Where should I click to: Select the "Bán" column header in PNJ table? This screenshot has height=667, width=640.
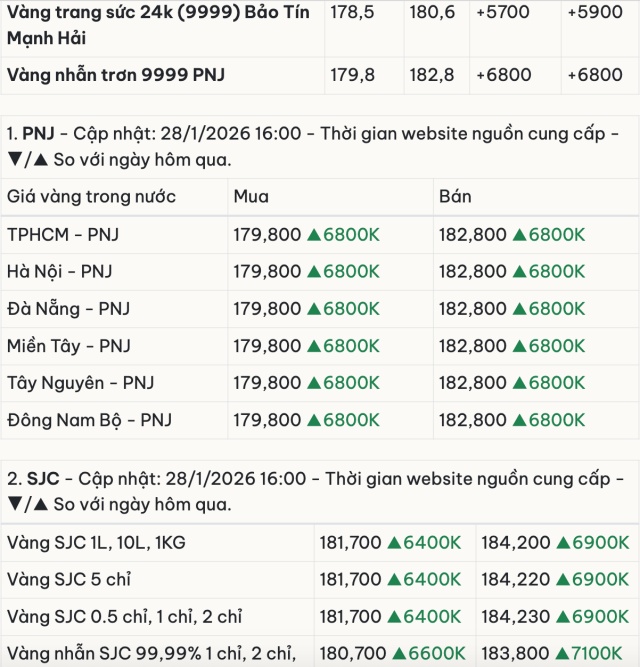[x=455, y=197]
